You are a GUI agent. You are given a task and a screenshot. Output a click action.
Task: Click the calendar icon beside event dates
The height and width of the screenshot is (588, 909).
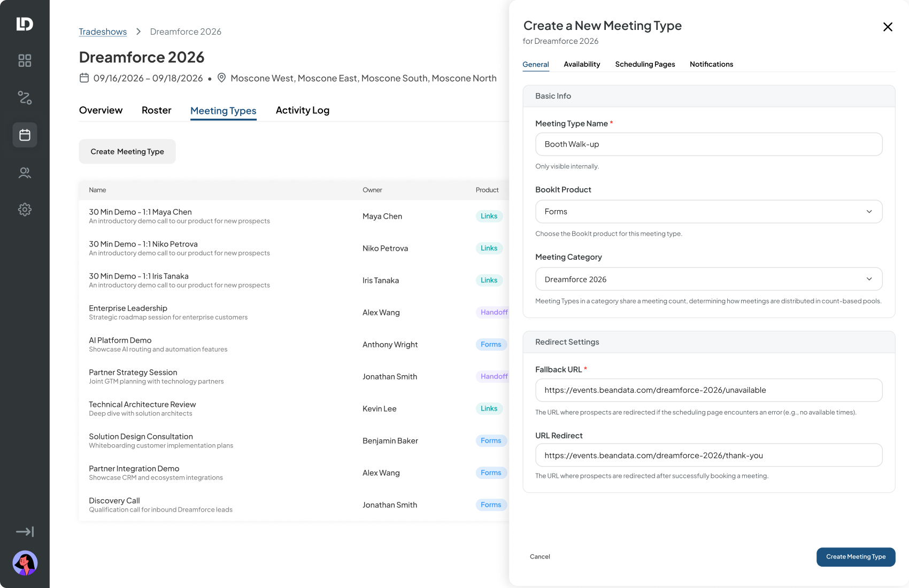pos(84,78)
